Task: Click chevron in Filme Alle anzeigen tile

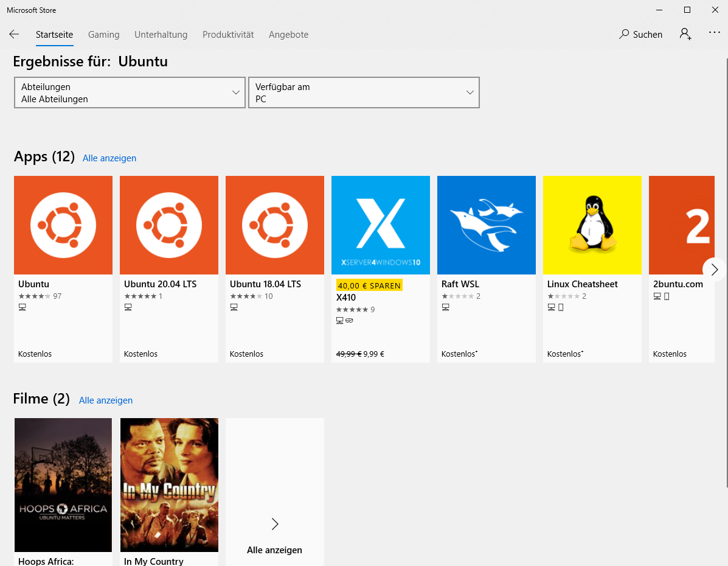Action: [x=275, y=524]
